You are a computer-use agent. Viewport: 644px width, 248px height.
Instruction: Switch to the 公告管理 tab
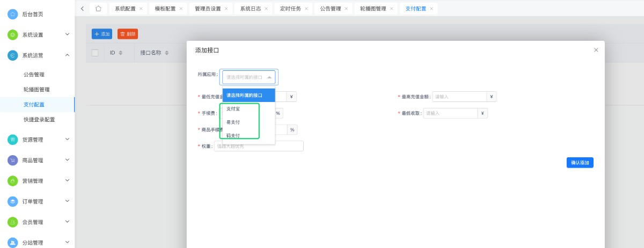tap(330, 9)
